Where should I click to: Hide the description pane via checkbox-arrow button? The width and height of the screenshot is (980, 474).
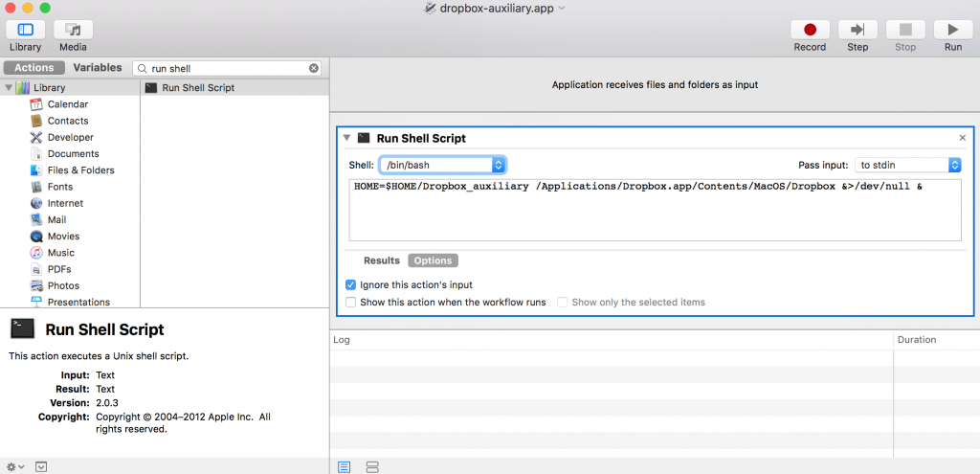(41, 466)
